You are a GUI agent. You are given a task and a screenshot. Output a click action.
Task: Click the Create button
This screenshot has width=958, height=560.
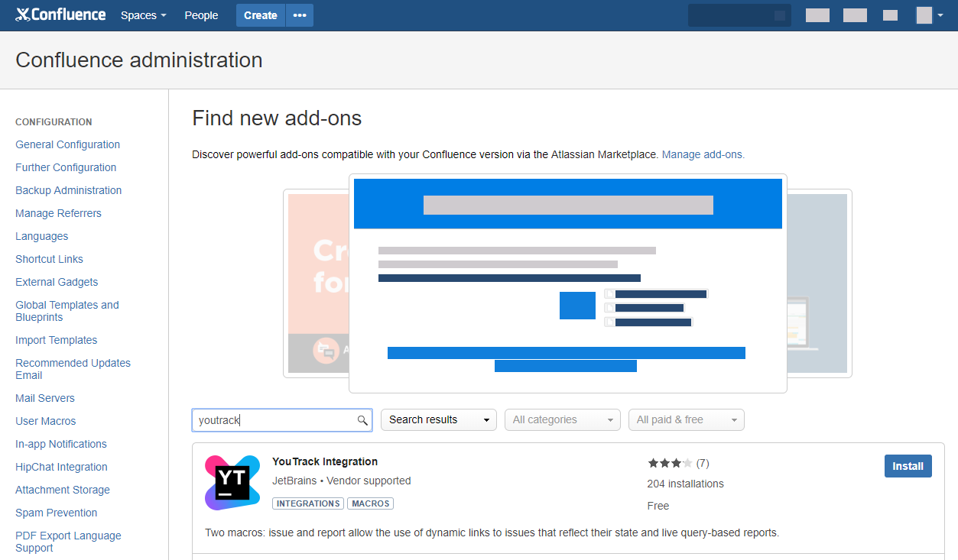pyautogui.click(x=260, y=15)
